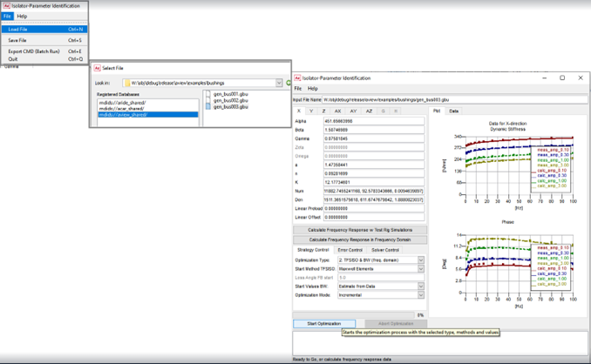Click the Ad icon in Select File dialog title
This screenshot has width=591, height=364.
[98, 68]
